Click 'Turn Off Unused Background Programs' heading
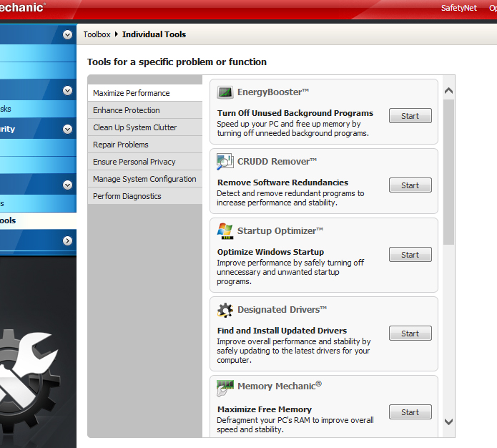Screen dimensions: 497x448 click(295, 113)
